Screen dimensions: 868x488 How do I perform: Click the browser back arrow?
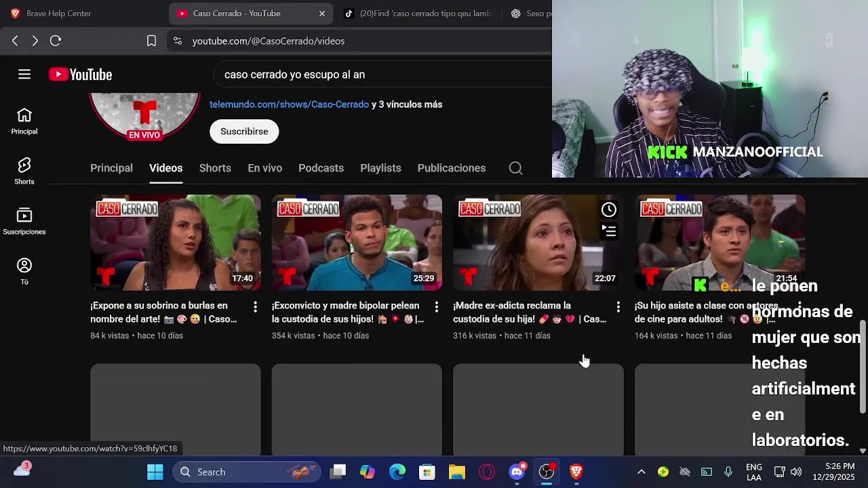click(x=15, y=41)
